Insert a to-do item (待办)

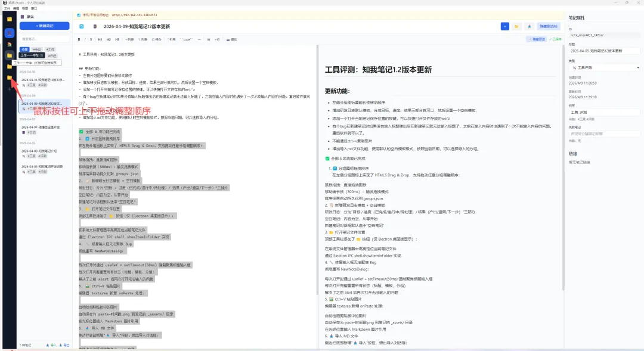156,39
